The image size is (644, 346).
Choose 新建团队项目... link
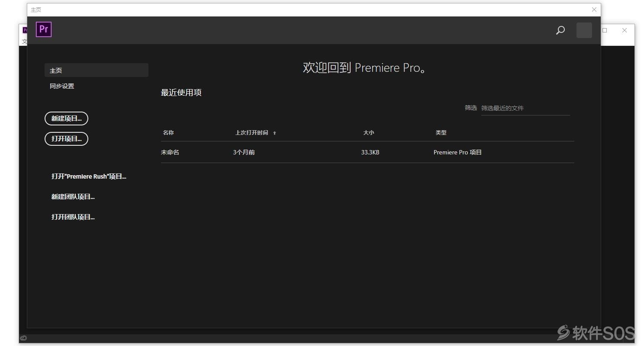click(x=73, y=197)
